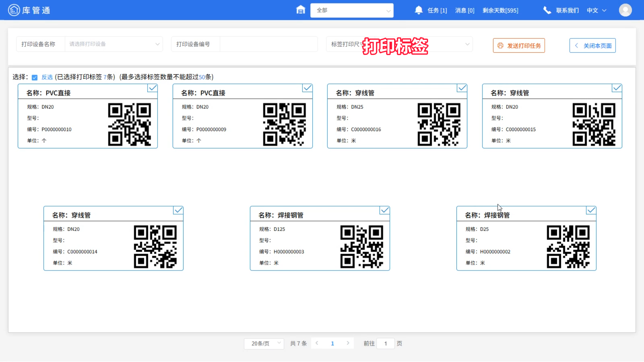Click the 反选 link
The height and width of the screenshot is (362, 644).
(47, 77)
